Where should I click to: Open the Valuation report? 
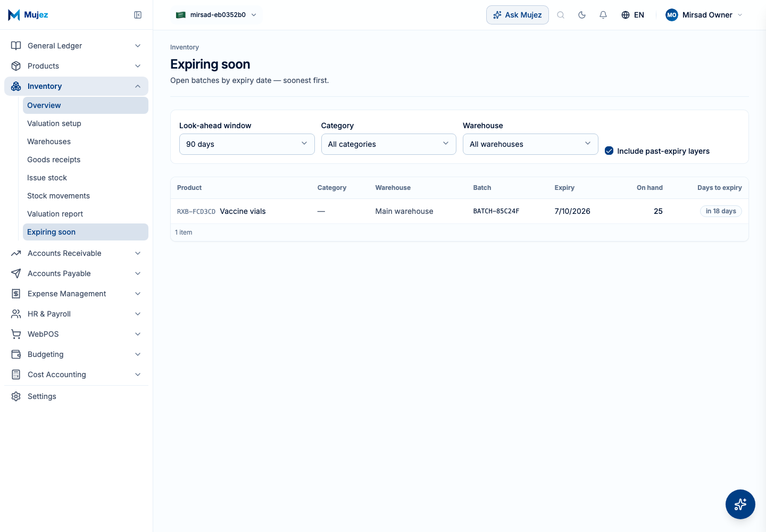pyautogui.click(x=86, y=214)
